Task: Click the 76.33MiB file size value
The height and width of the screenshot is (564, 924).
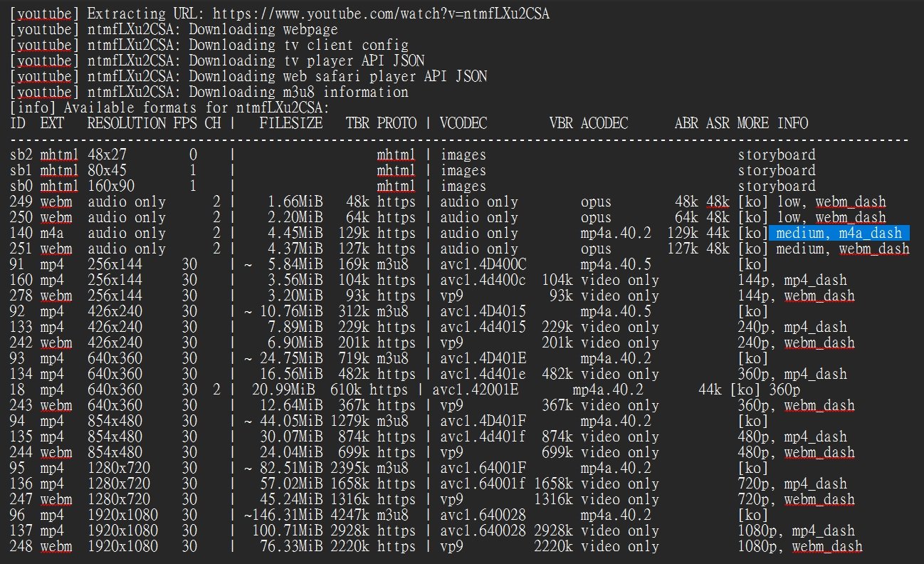Action: point(292,546)
